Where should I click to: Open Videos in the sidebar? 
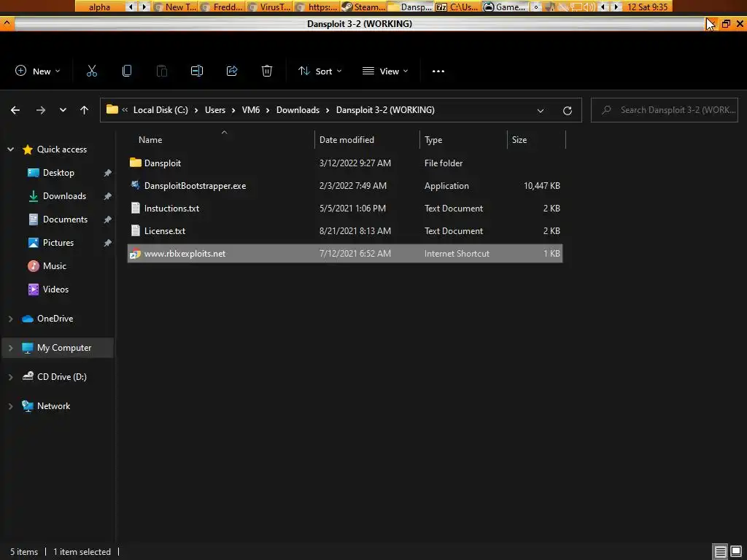coord(55,289)
